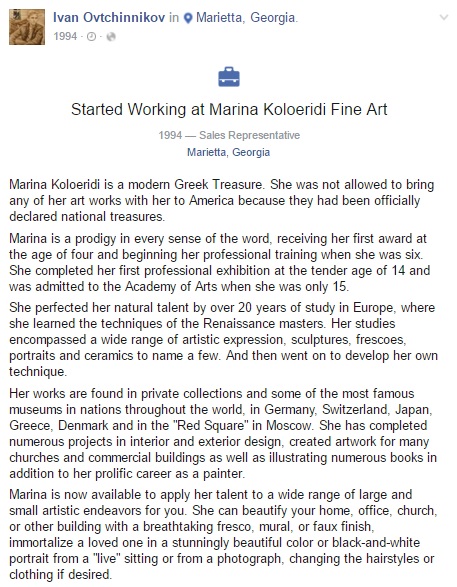Click the words Academy of Arts
Viewport: 457px width, 587px height.
tap(171, 286)
